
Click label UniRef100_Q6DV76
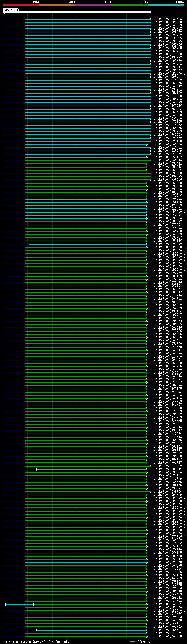(168, 83)
